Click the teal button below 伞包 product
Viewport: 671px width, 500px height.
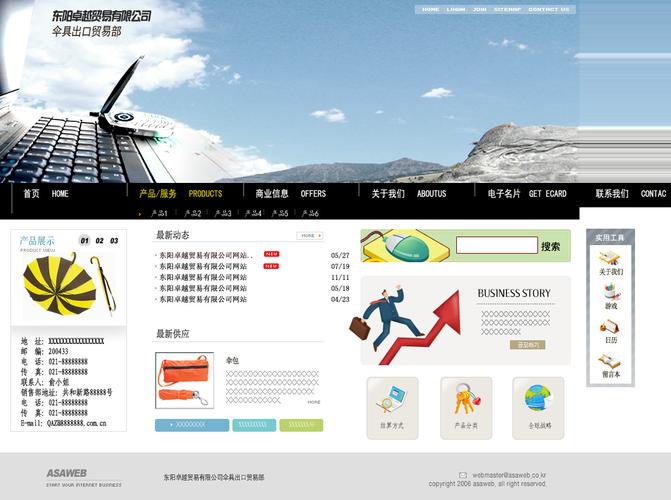pos(254,425)
